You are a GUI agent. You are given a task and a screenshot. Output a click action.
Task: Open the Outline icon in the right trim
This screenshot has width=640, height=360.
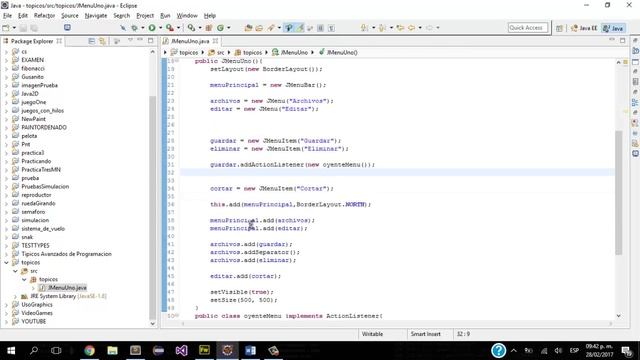pyautogui.click(x=635, y=102)
